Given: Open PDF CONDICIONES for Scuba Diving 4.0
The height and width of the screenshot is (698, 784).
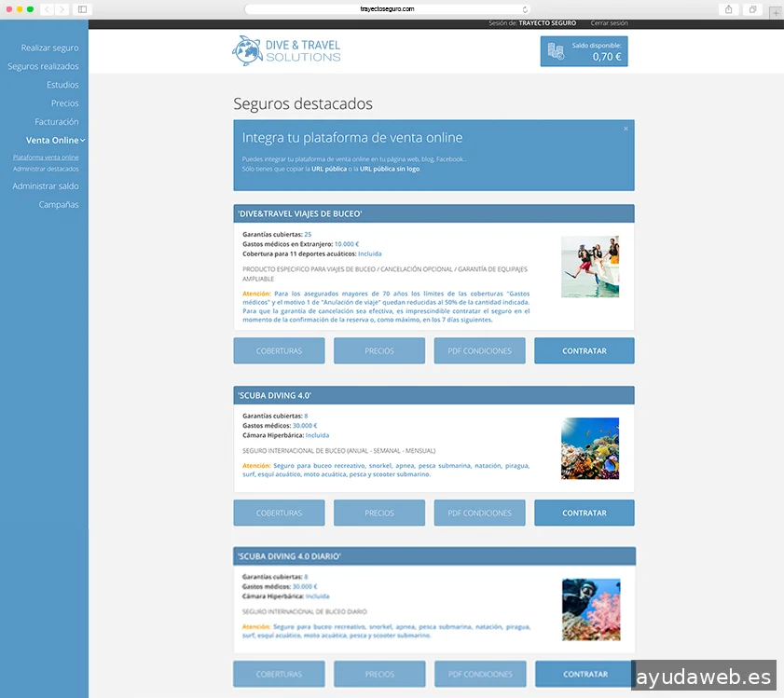Looking at the screenshot, I should click(x=479, y=513).
